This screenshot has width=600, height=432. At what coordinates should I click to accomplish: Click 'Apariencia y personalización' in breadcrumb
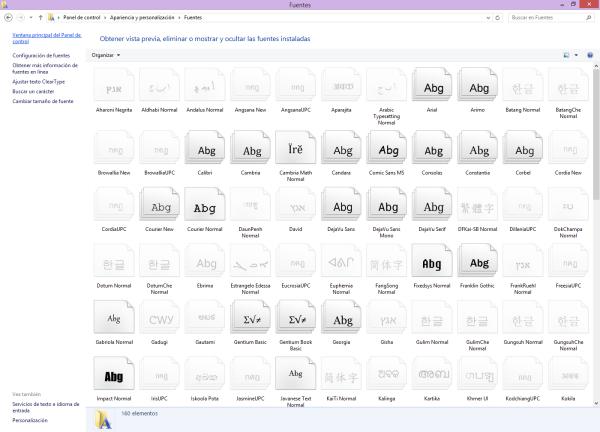pos(134,17)
